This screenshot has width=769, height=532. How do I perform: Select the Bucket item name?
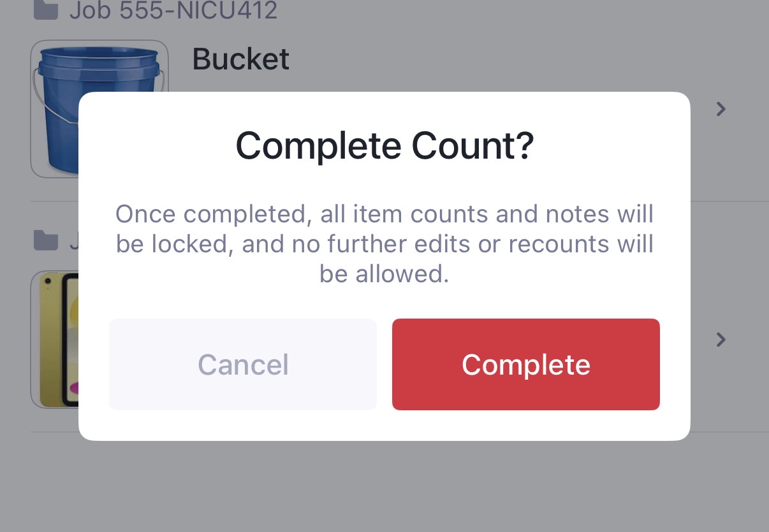coord(240,60)
